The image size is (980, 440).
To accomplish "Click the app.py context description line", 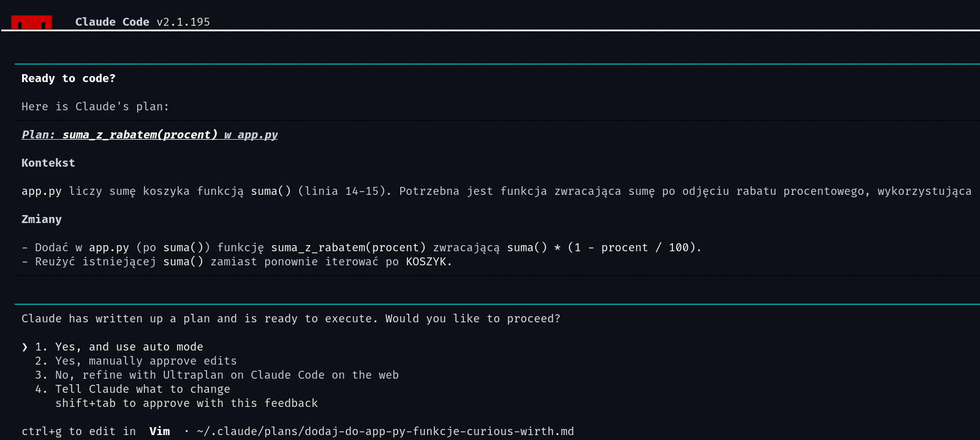I will tap(496, 191).
